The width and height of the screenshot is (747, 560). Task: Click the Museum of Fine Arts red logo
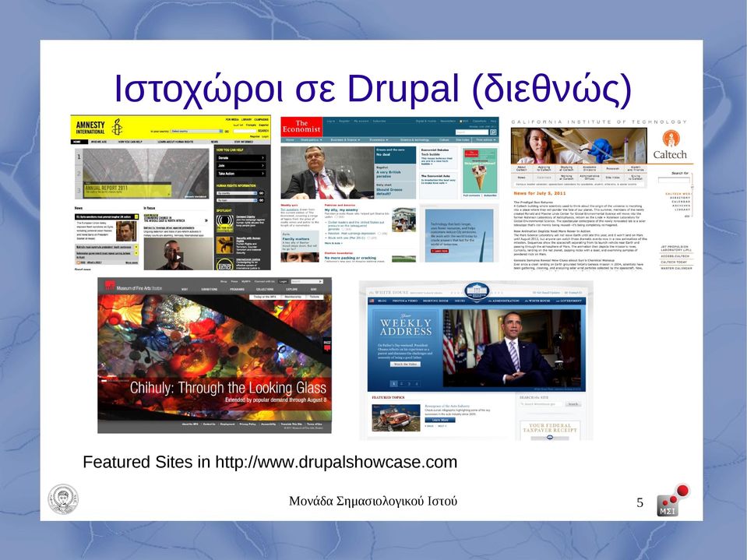(110, 285)
